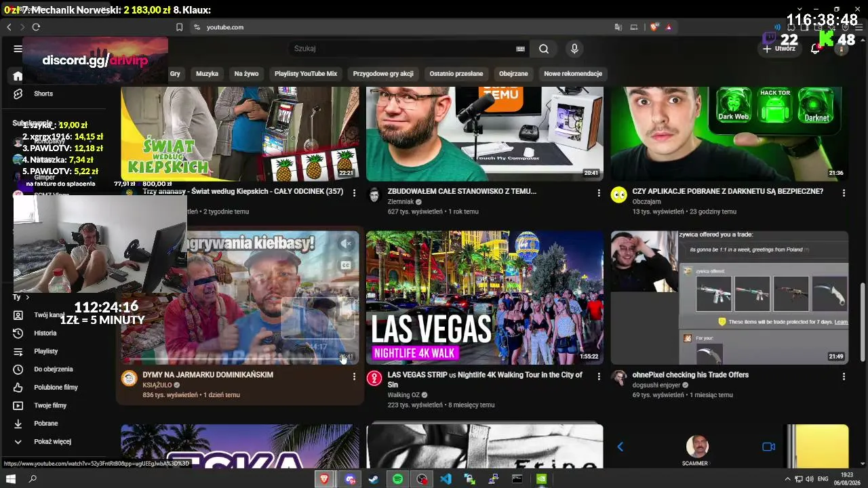This screenshot has height=488, width=868.
Task: Open the Brave Shields icon in the address bar
Action: [654, 27]
